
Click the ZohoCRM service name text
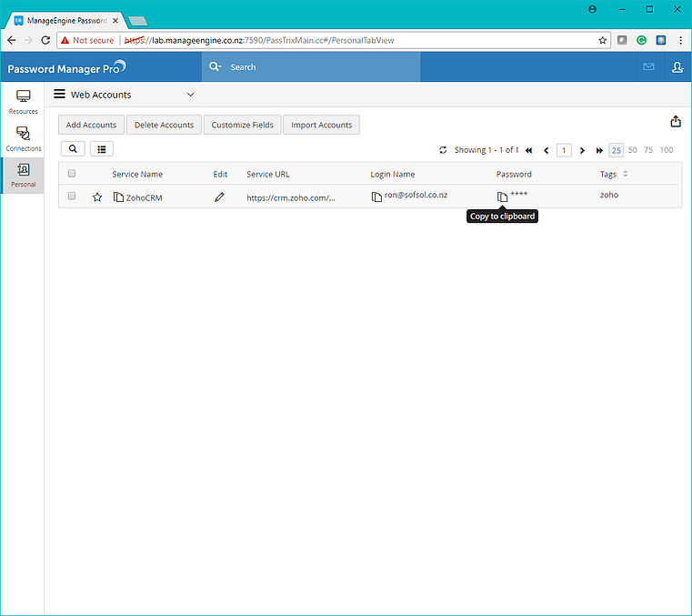tap(144, 197)
